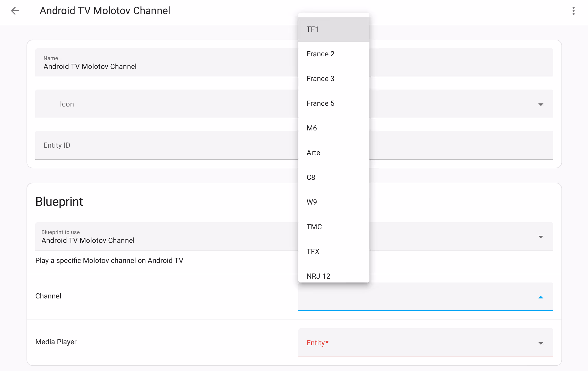Screen dimensions: 588x371
Task: Choose TFX in the dropdown
Action: (334, 252)
